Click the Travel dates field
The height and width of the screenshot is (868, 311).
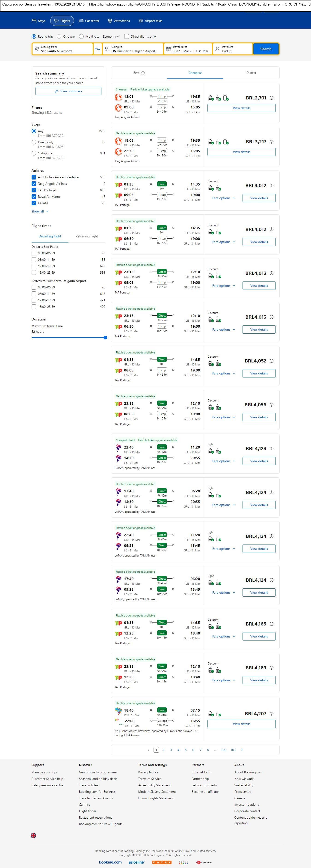tap(188, 49)
